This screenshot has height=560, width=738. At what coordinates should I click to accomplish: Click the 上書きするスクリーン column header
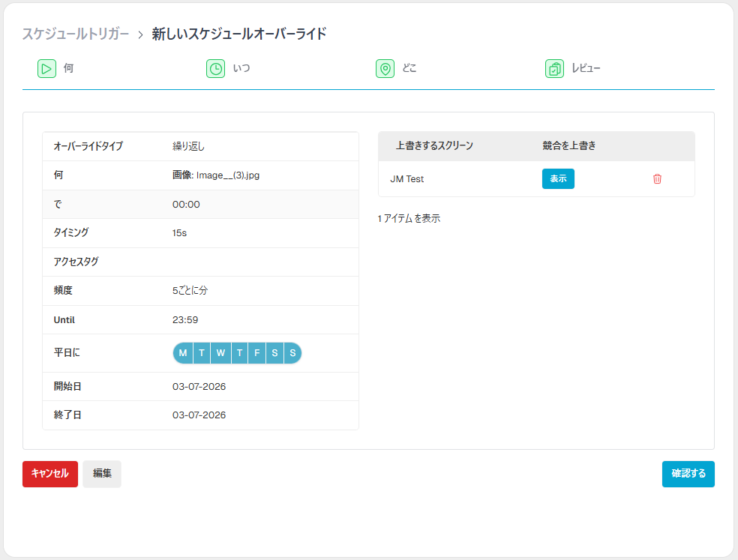(x=434, y=146)
